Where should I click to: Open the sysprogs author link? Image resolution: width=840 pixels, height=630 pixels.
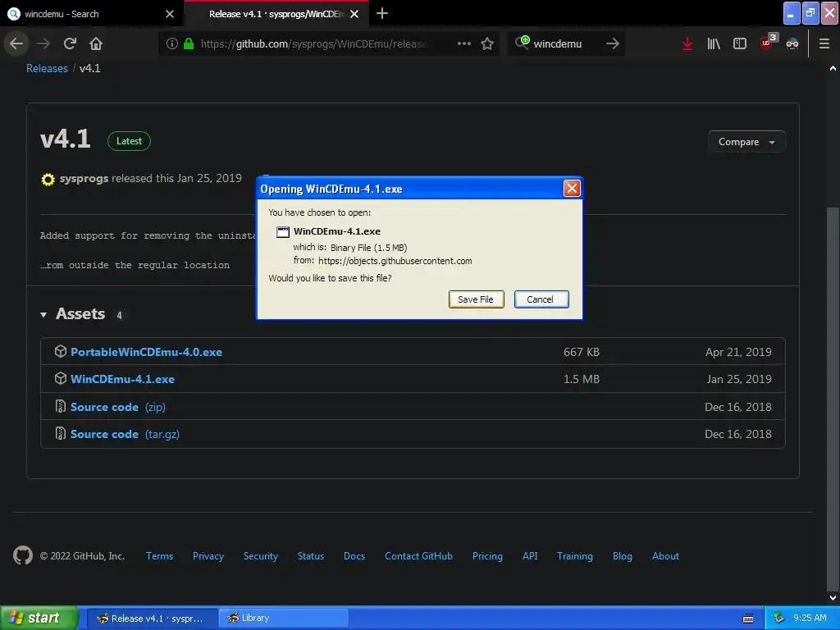coord(84,178)
